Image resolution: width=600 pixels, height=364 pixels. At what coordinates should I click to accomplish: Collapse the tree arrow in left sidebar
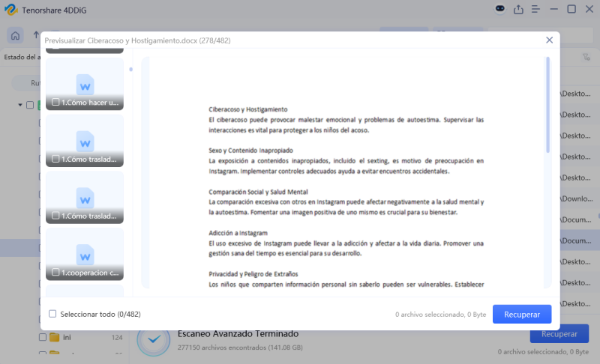[20, 105]
